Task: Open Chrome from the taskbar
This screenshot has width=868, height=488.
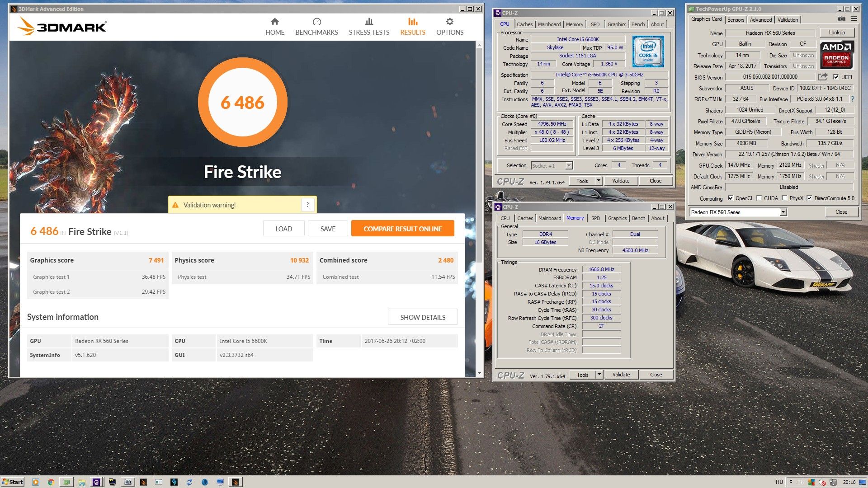Action: click(x=51, y=482)
